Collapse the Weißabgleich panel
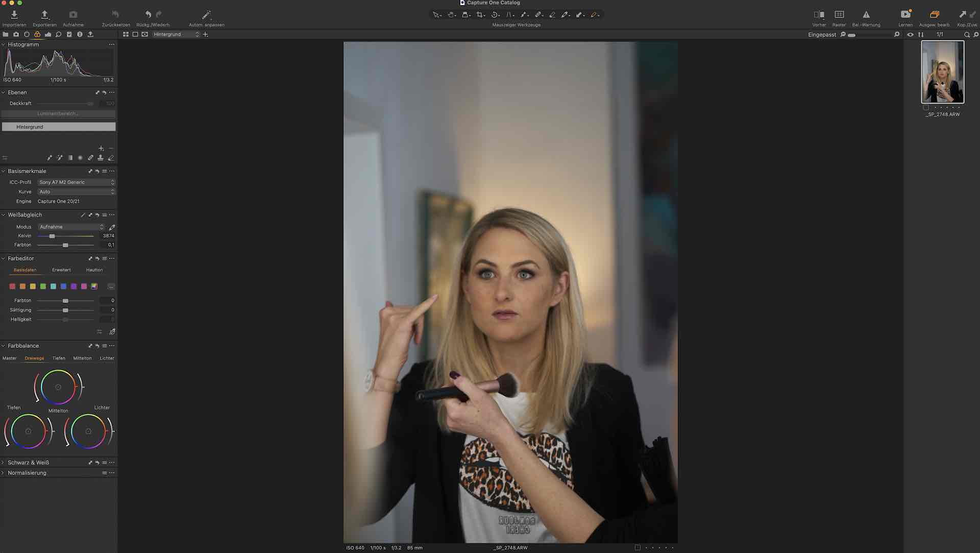 tap(3, 215)
